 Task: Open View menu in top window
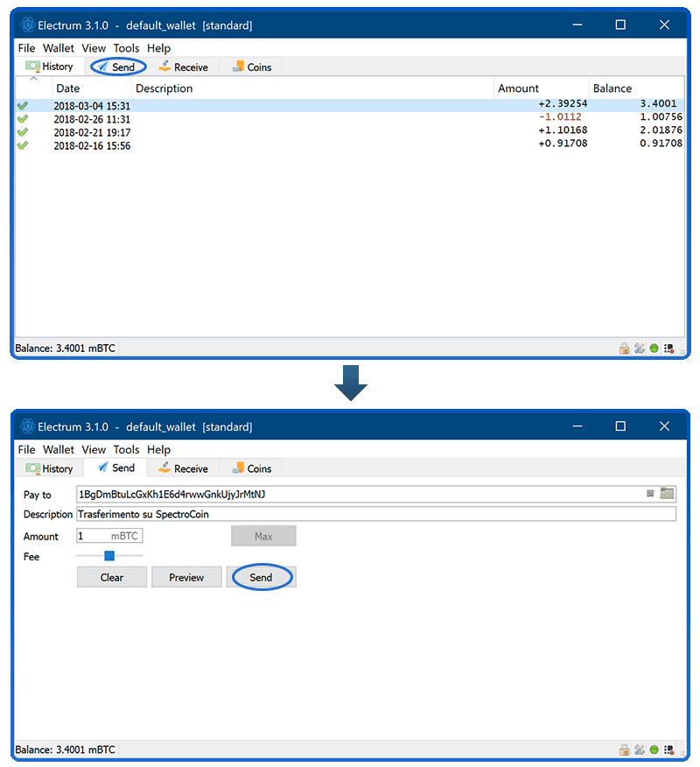coord(94,48)
